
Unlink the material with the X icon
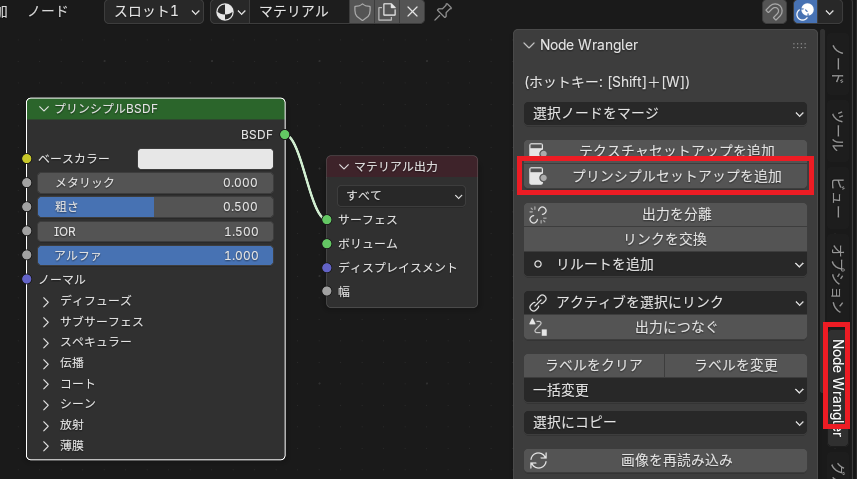point(412,12)
